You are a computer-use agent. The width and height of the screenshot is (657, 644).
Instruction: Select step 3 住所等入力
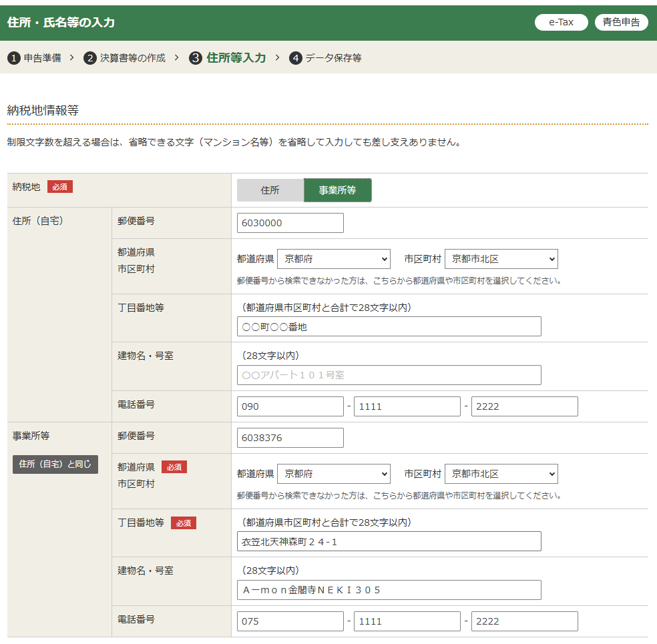(x=228, y=58)
